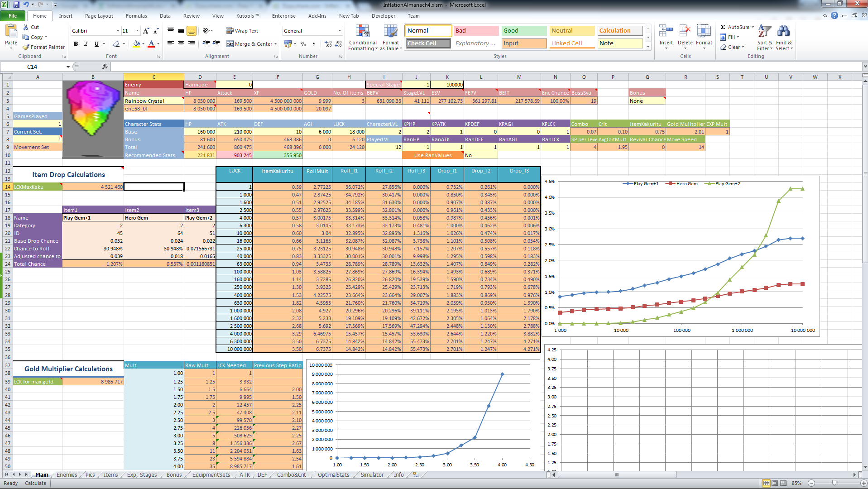Open the Formulas ribbon tab

(136, 16)
